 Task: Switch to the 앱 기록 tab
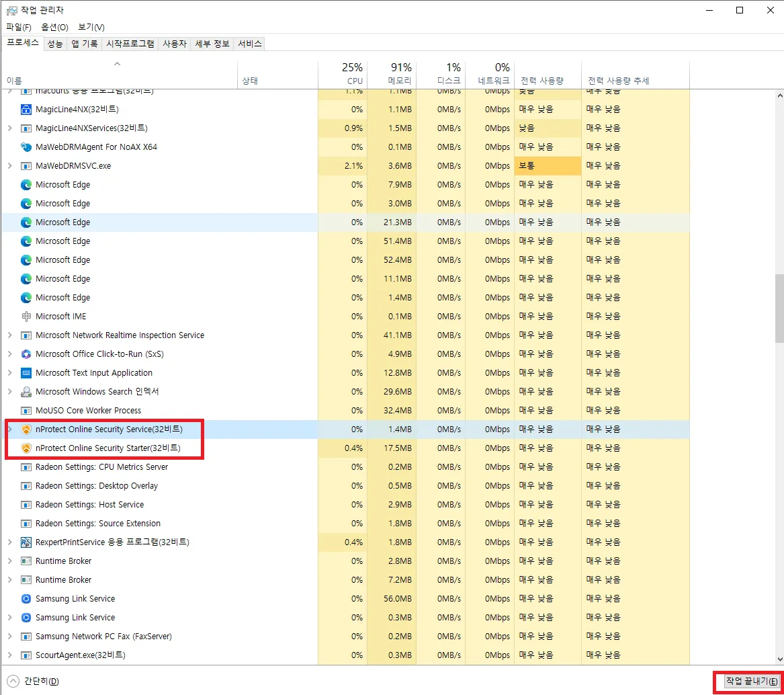click(84, 44)
